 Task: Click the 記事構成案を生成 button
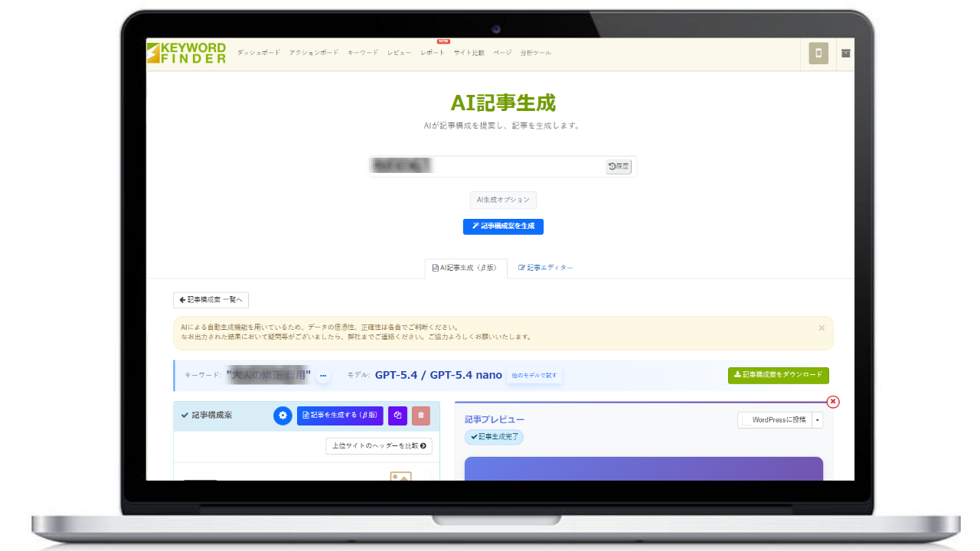point(503,227)
